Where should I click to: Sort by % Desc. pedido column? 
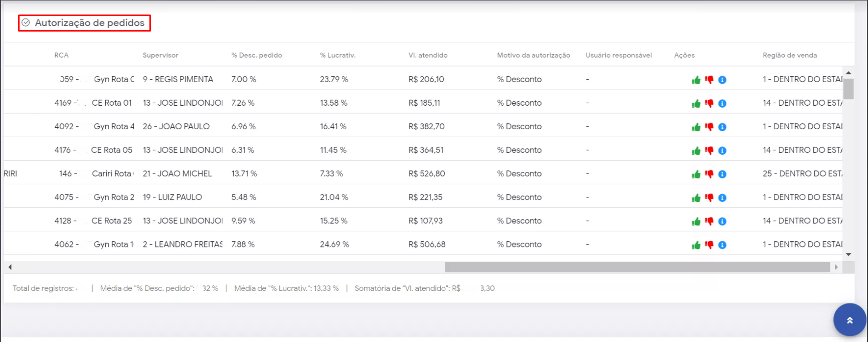pyautogui.click(x=256, y=55)
